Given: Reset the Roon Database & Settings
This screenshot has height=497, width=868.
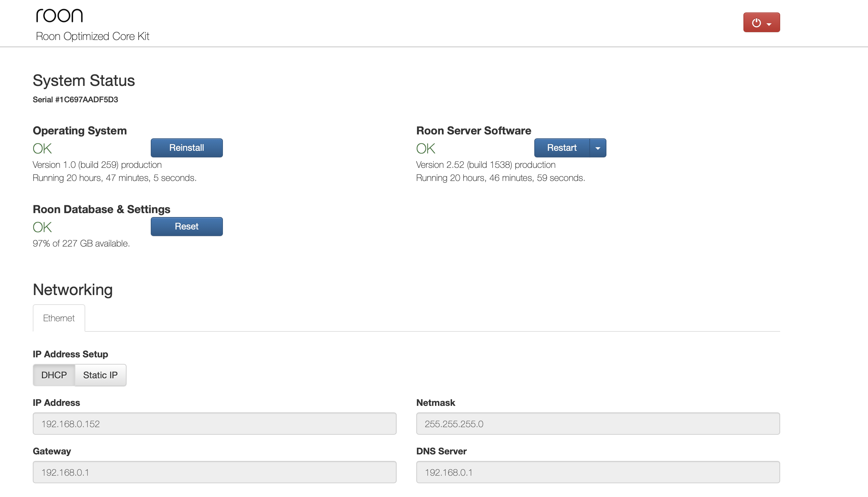Looking at the screenshot, I should click(x=187, y=226).
